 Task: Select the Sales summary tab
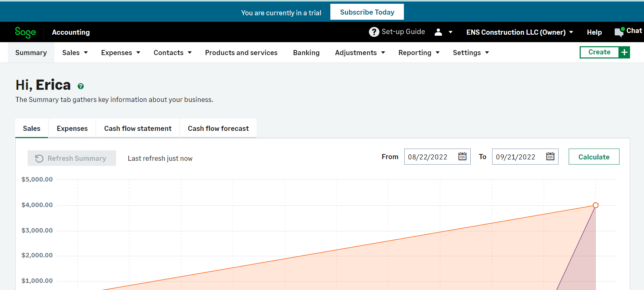click(32, 129)
